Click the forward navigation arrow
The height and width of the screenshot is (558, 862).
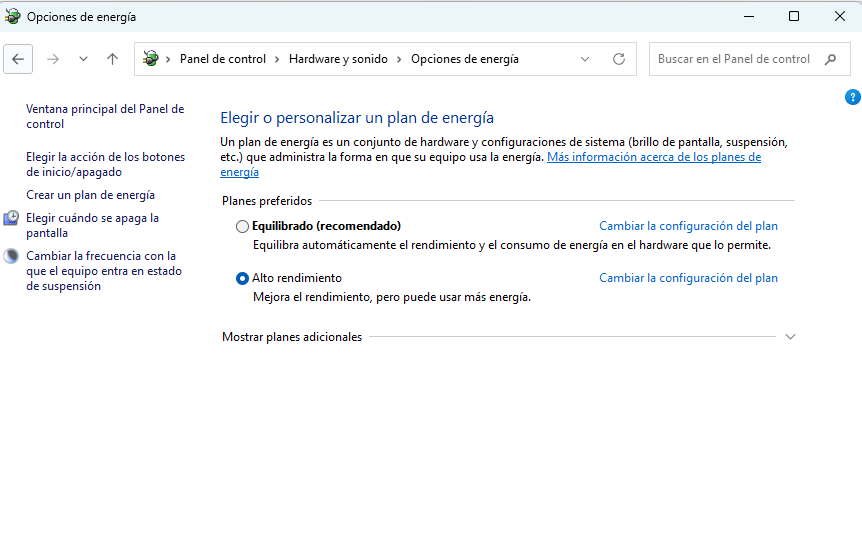(x=53, y=59)
